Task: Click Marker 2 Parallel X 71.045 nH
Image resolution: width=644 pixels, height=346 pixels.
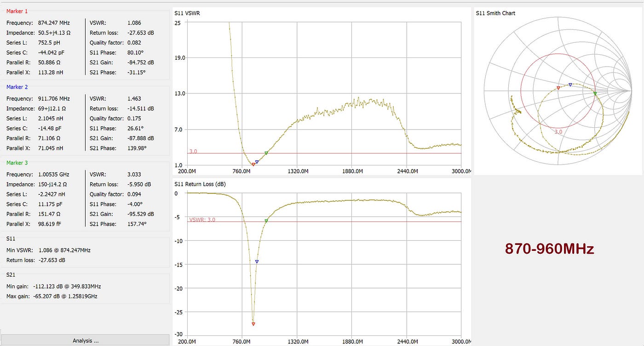Action: 50,148
